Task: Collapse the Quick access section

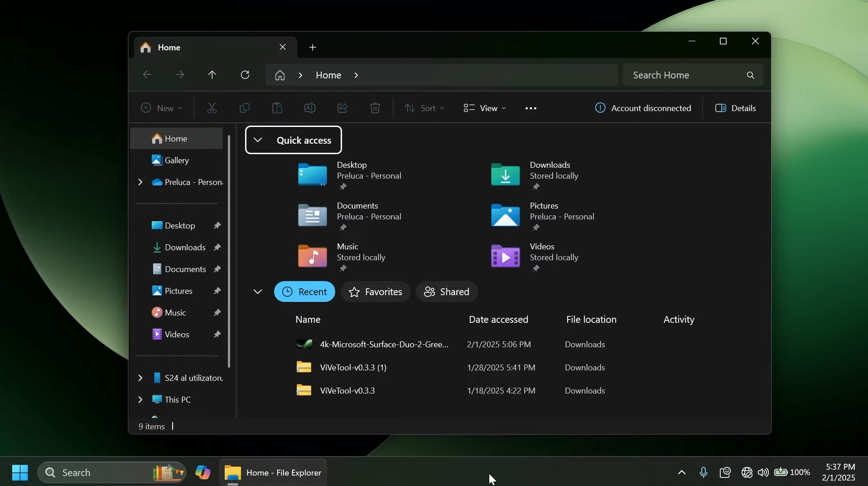Action: coord(258,140)
